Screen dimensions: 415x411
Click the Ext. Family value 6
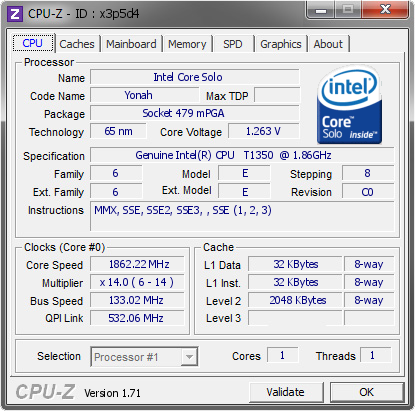[116, 192]
